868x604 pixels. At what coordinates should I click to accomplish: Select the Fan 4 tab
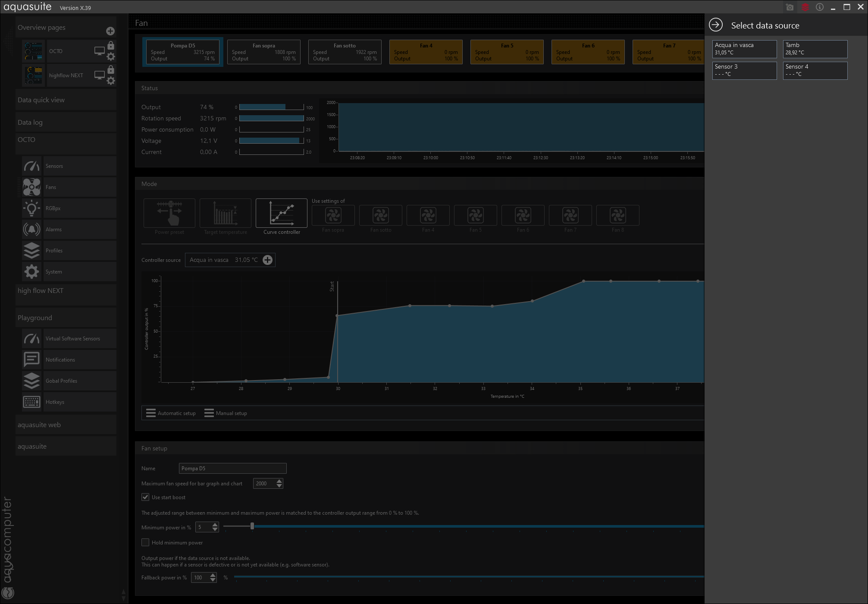click(x=426, y=52)
